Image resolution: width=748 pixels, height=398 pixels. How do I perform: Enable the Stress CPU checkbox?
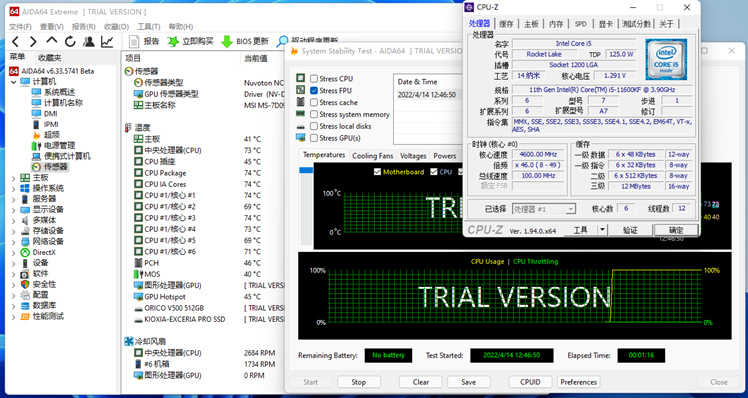pyautogui.click(x=313, y=79)
